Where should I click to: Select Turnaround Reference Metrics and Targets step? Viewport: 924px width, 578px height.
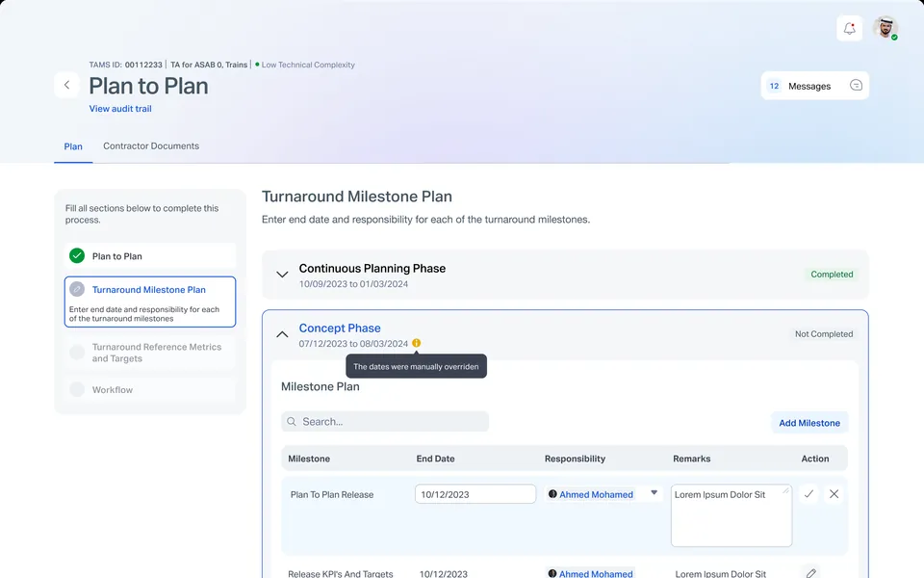[x=150, y=353]
